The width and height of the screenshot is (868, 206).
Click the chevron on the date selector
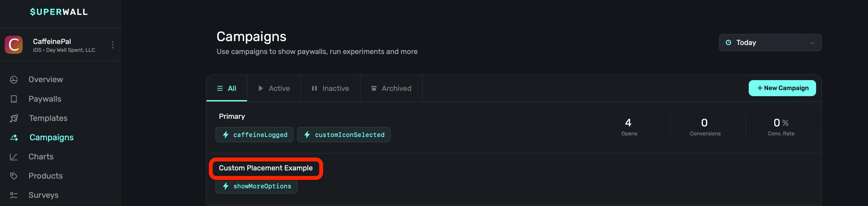[812, 43]
